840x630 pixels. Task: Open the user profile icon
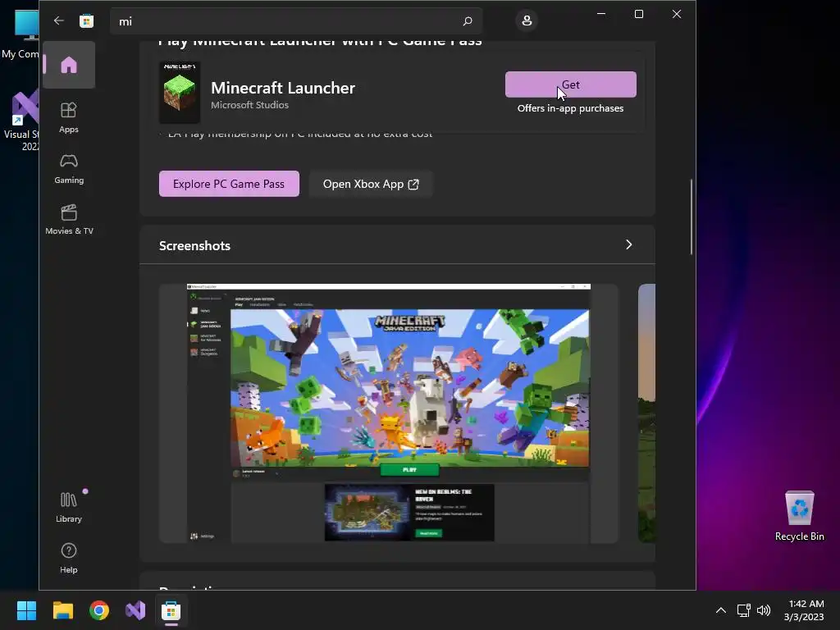tap(527, 21)
